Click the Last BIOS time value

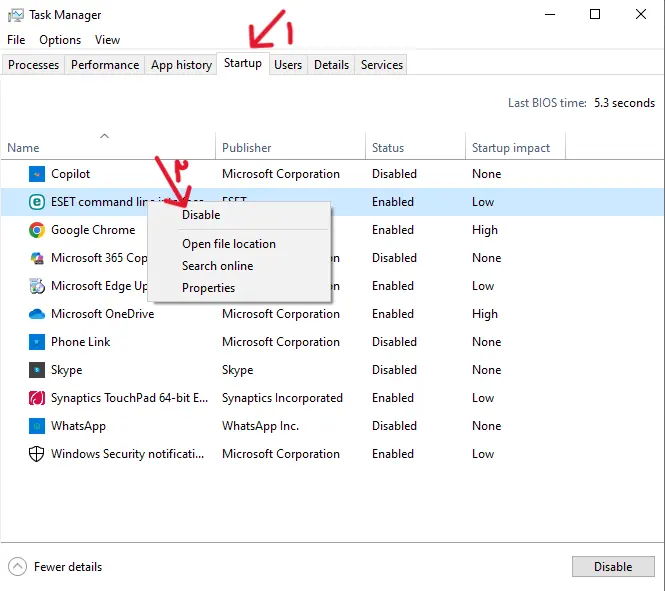coord(624,103)
